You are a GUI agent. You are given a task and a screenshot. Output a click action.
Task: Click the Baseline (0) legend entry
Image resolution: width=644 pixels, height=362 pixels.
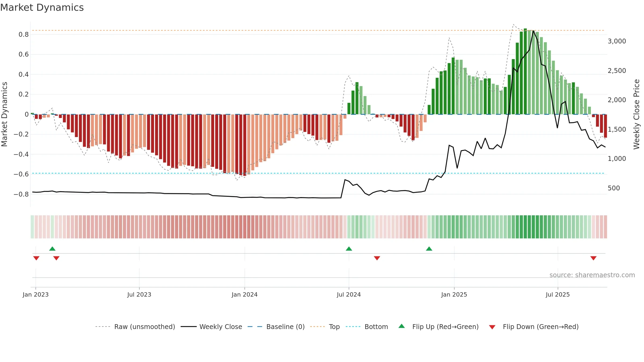(x=276, y=327)
